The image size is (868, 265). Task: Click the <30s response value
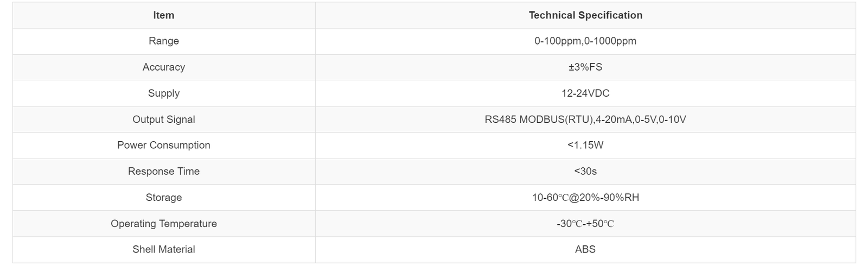click(x=585, y=171)
